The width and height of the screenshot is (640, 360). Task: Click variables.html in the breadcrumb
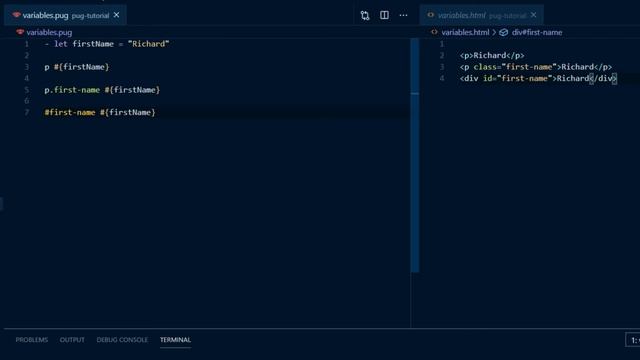[x=465, y=32]
